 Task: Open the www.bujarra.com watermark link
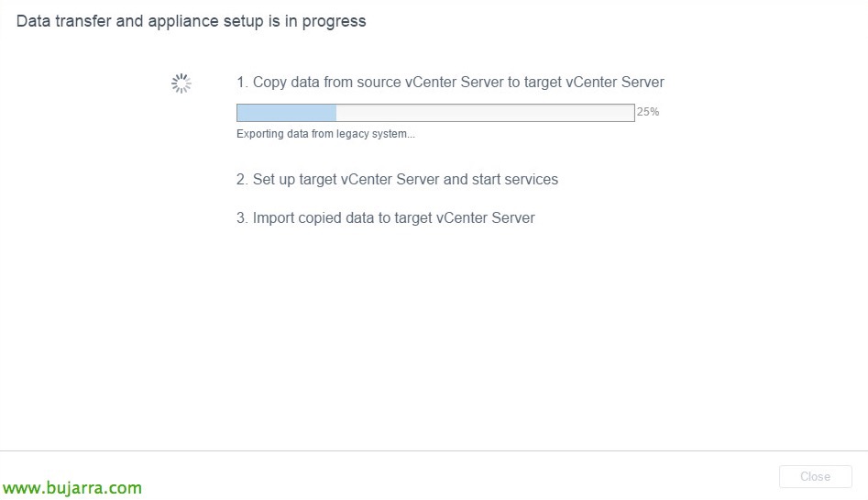point(72,488)
